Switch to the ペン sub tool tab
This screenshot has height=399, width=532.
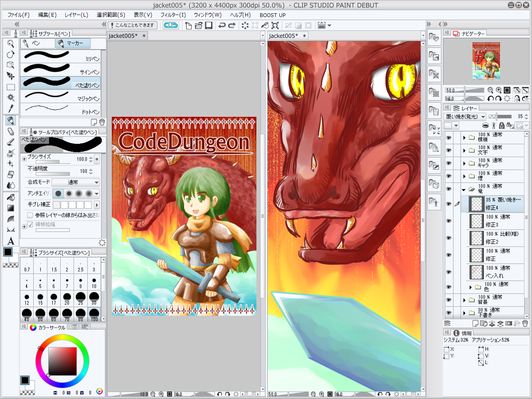coord(37,43)
